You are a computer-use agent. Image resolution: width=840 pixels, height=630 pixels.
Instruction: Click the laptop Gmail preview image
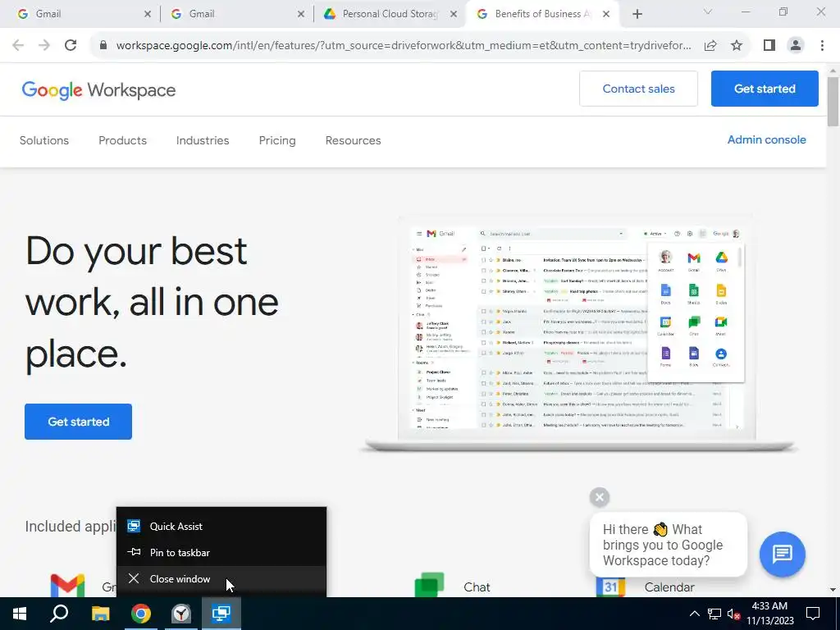point(578,333)
